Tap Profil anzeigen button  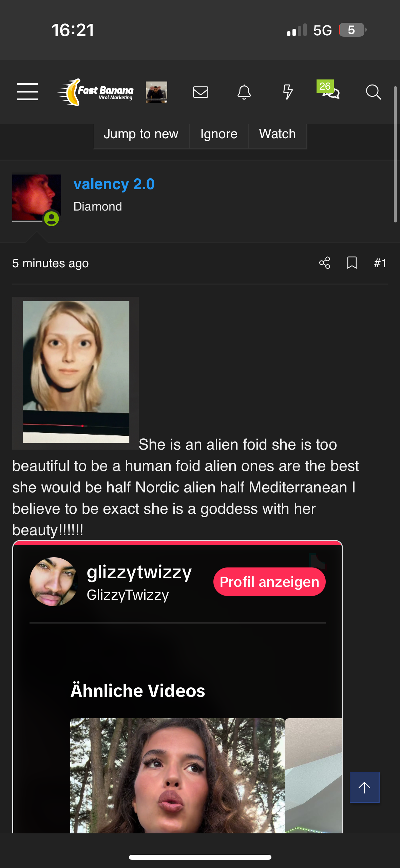269,582
